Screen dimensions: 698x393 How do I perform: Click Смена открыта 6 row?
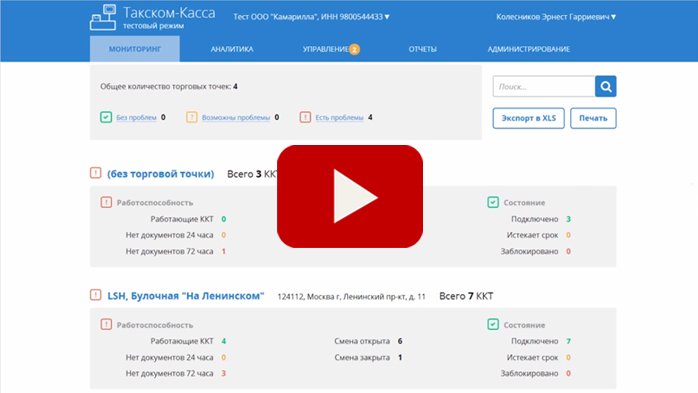pyautogui.click(x=369, y=341)
